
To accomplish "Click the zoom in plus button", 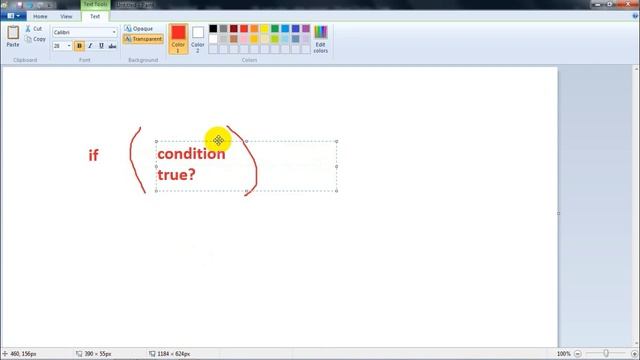I will (x=634, y=354).
